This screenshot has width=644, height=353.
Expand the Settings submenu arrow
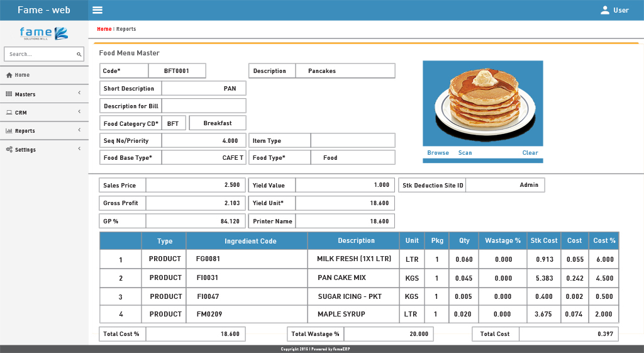[x=79, y=149]
